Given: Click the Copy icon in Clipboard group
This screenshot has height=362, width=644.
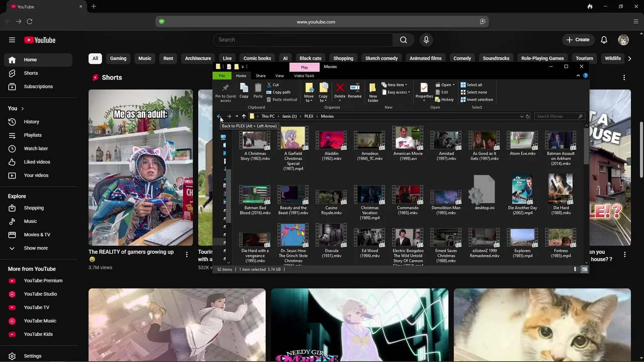Looking at the screenshot, I should [244, 90].
